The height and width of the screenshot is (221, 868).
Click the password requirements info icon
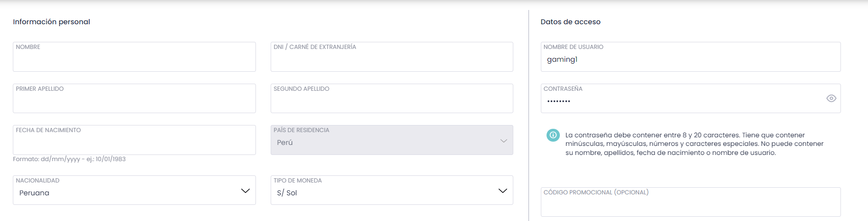[x=553, y=135]
